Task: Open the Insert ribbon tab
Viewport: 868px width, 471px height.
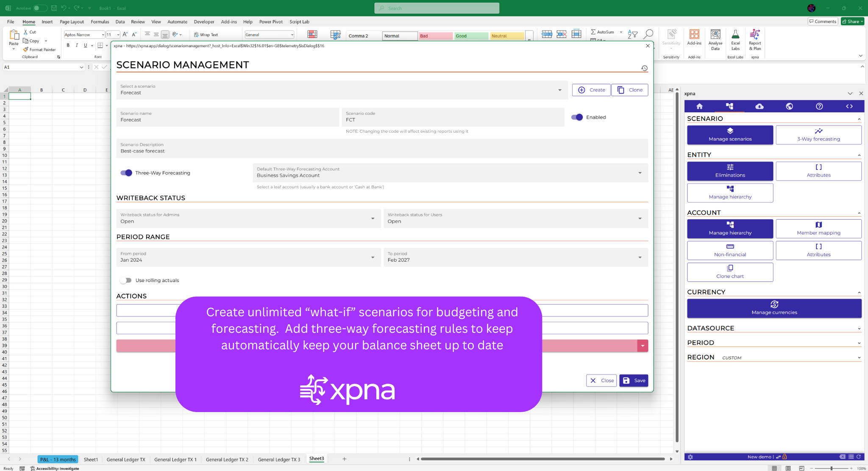Action: click(x=47, y=22)
